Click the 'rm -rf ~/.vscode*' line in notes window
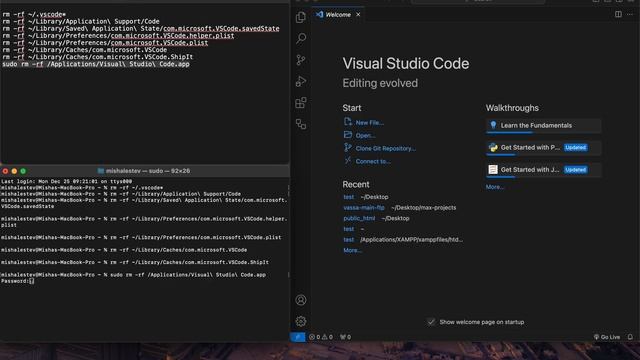The height and width of the screenshot is (360, 640). (34, 14)
